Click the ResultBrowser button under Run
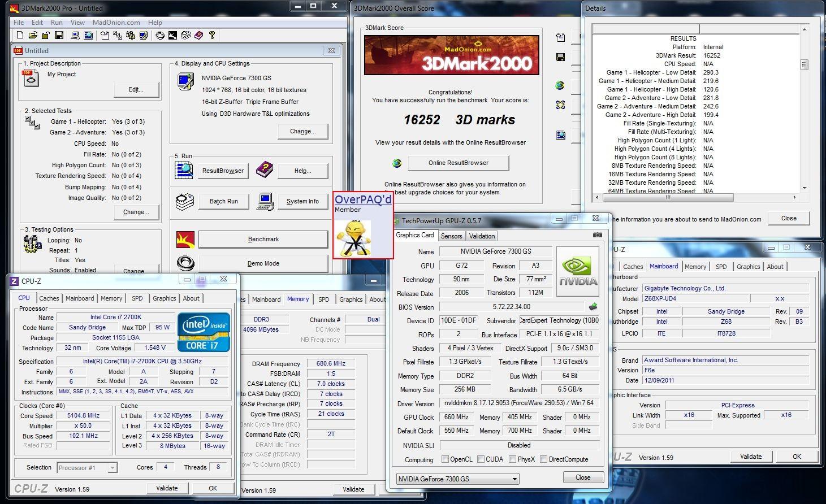The image size is (826, 504). click(x=223, y=171)
